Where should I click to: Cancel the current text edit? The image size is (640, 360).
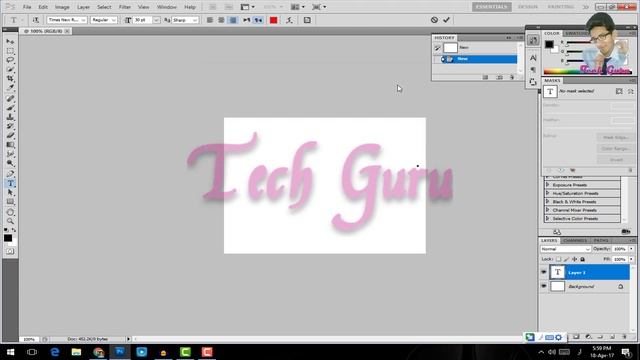[x=434, y=20]
